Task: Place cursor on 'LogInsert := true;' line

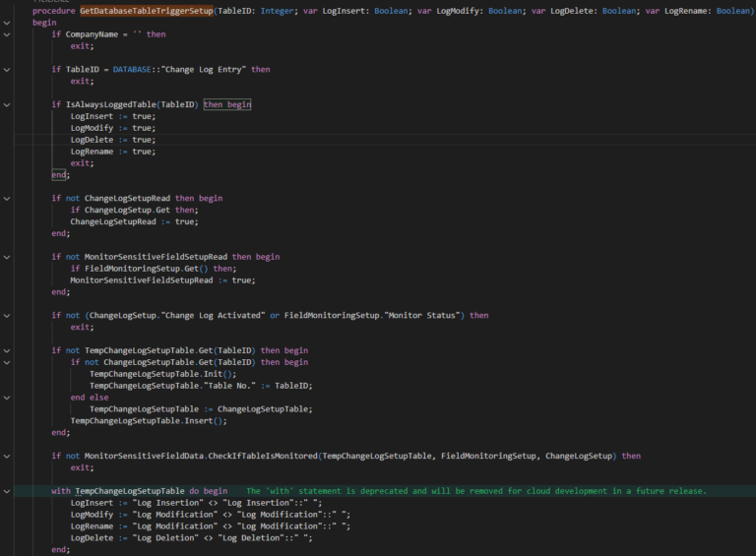Action: (112, 116)
